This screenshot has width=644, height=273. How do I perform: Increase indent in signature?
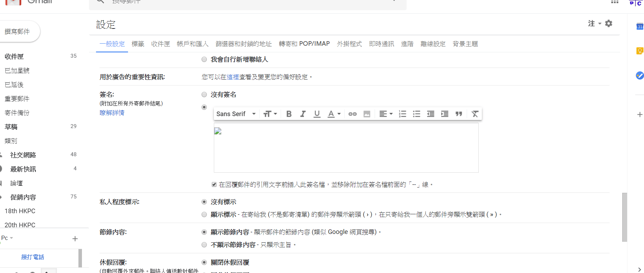coord(445,114)
